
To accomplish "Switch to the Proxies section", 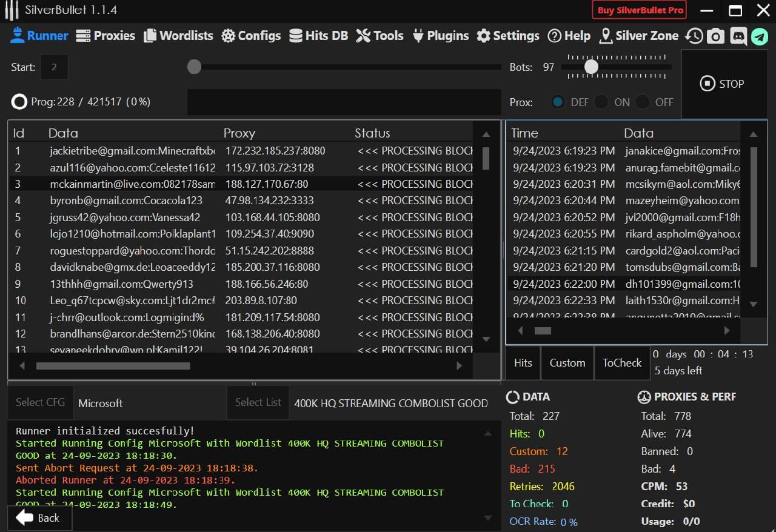I will (x=105, y=36).
